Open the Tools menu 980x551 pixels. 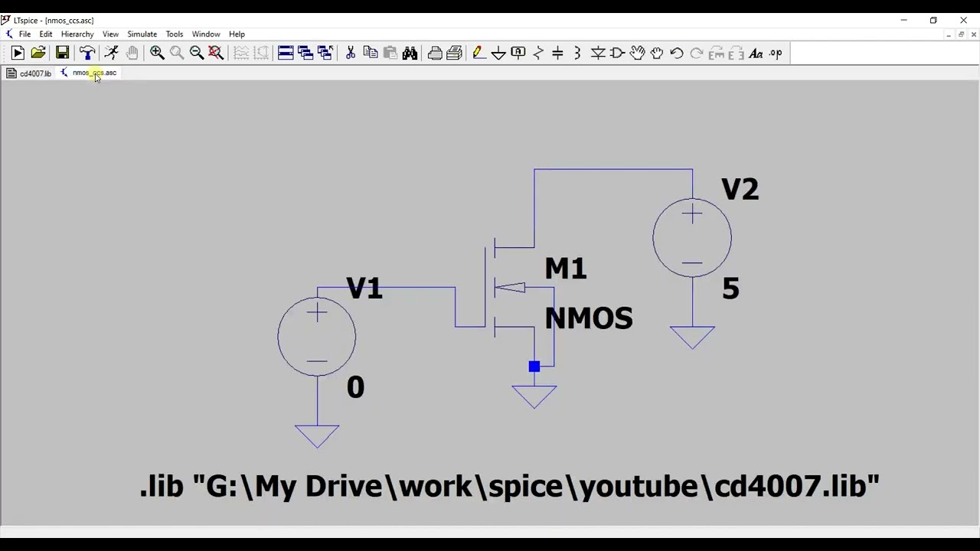tap(175, 34)
